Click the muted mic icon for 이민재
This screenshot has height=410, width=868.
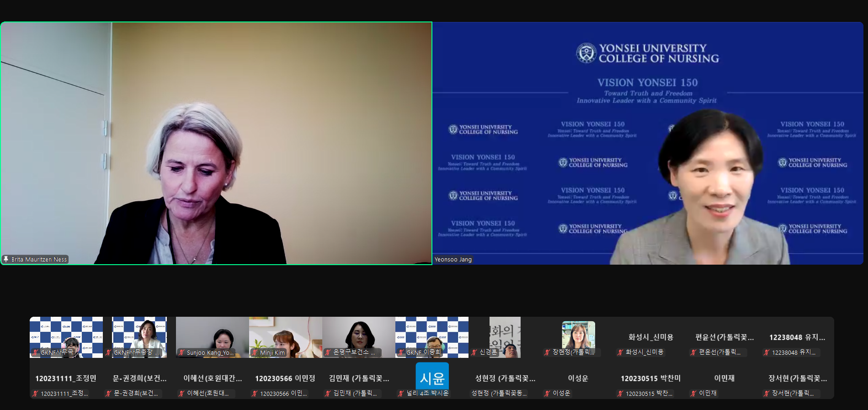point(693,393)
